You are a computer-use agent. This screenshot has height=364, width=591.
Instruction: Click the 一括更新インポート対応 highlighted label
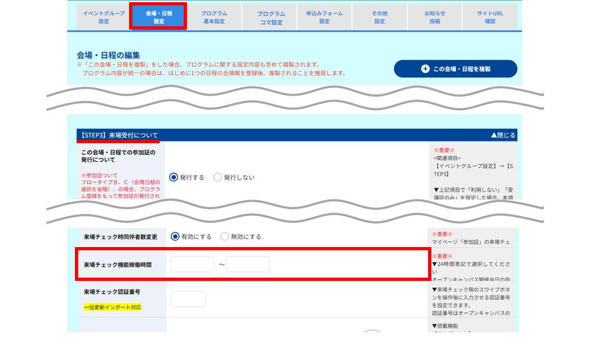coord(112,307)
